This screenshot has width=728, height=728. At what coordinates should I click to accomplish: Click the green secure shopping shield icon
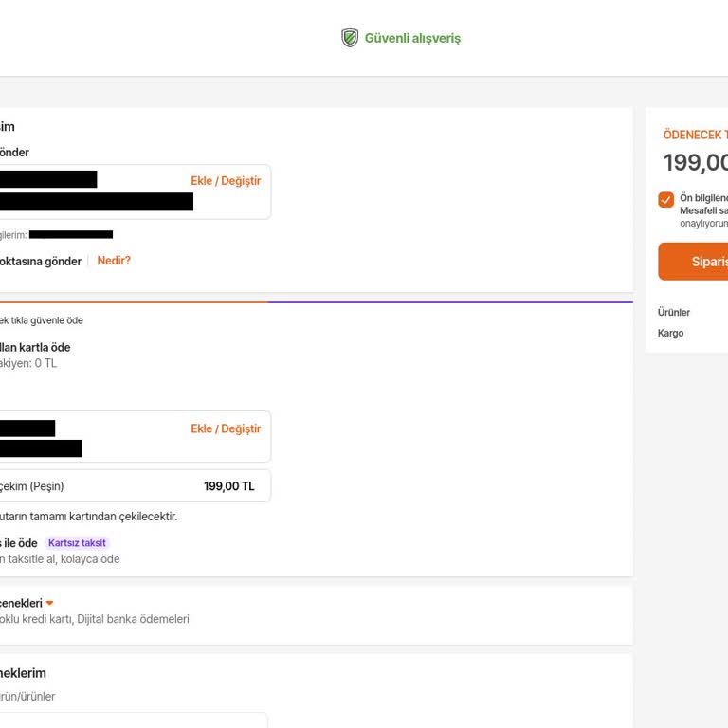[350, 38]
